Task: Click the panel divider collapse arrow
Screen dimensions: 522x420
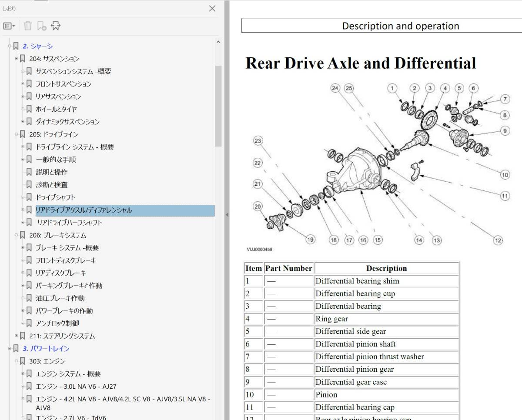Action: (227, 214)
